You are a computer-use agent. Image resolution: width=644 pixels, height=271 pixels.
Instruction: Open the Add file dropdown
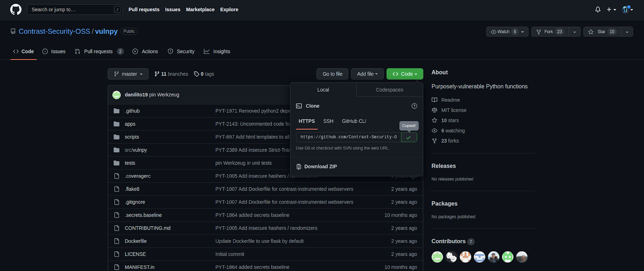(367, 74)
